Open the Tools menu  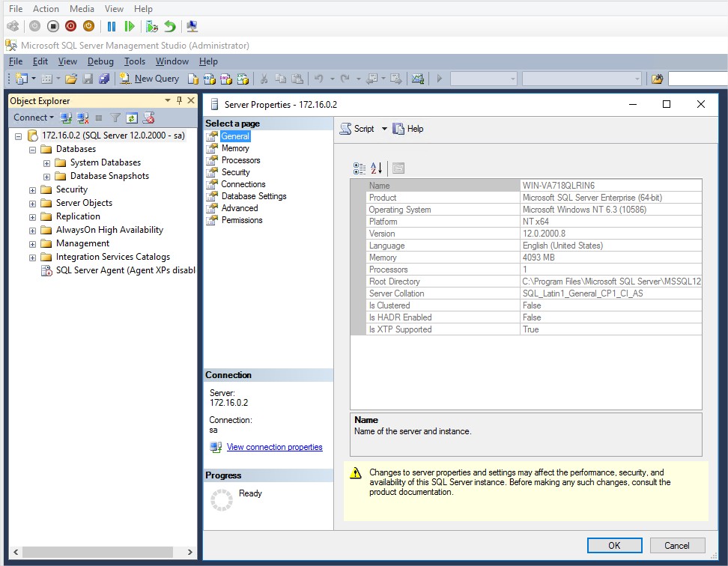[x=135, y=61]
